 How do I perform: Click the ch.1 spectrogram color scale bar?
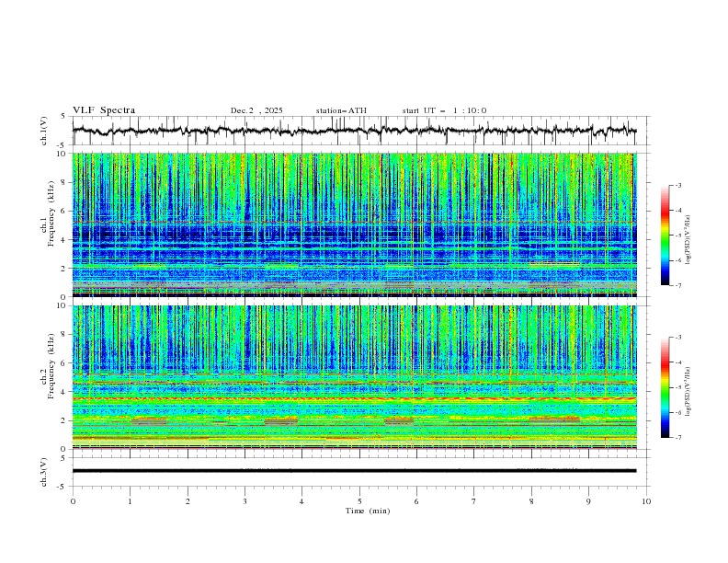665,236
